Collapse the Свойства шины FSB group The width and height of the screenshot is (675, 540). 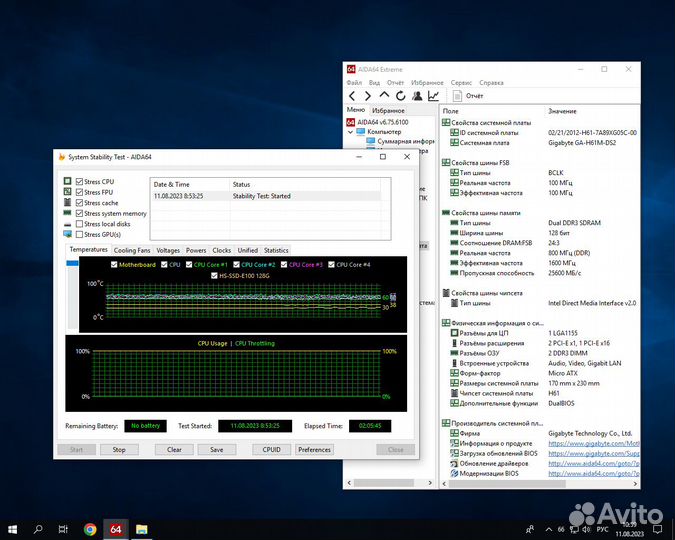point(445,162)
